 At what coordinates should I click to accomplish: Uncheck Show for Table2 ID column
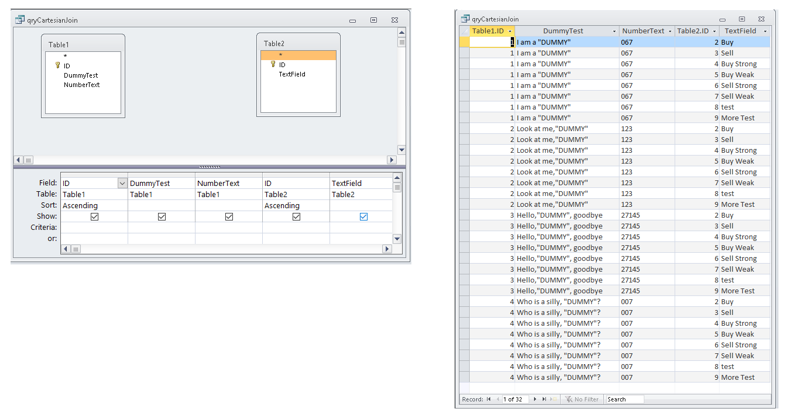[296, 217]
